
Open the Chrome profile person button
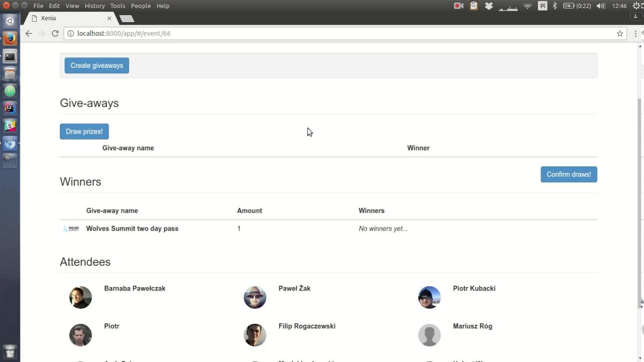(x=636, y=17)
